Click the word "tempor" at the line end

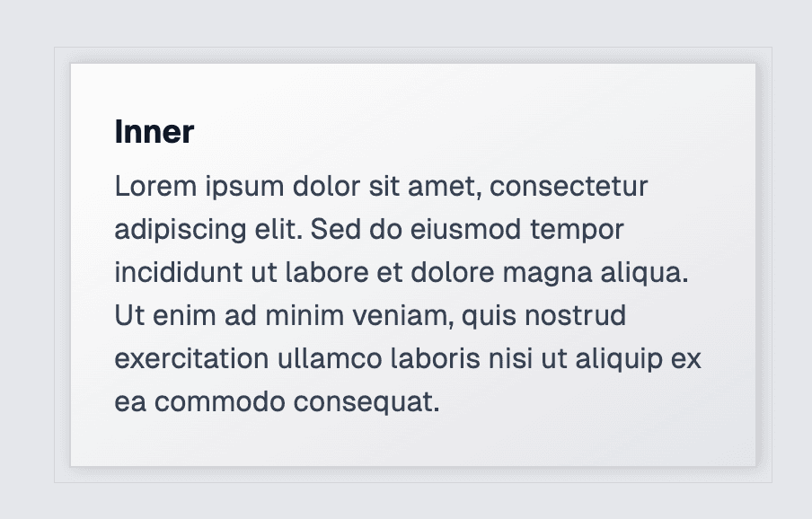point(577,230)
